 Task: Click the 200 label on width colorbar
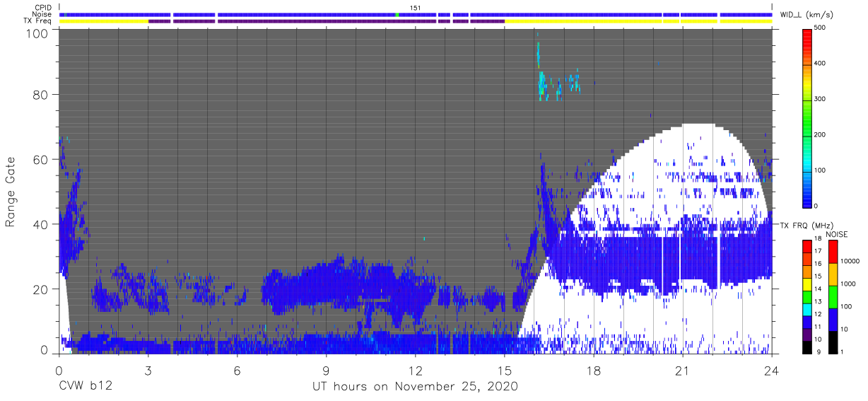click(x=821, y=135)
